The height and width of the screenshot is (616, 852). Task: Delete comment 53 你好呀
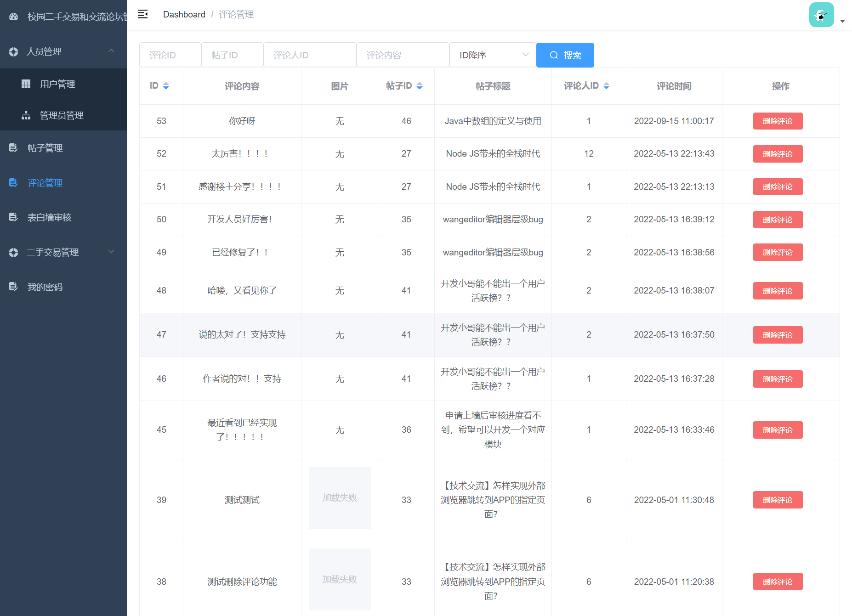778,121
